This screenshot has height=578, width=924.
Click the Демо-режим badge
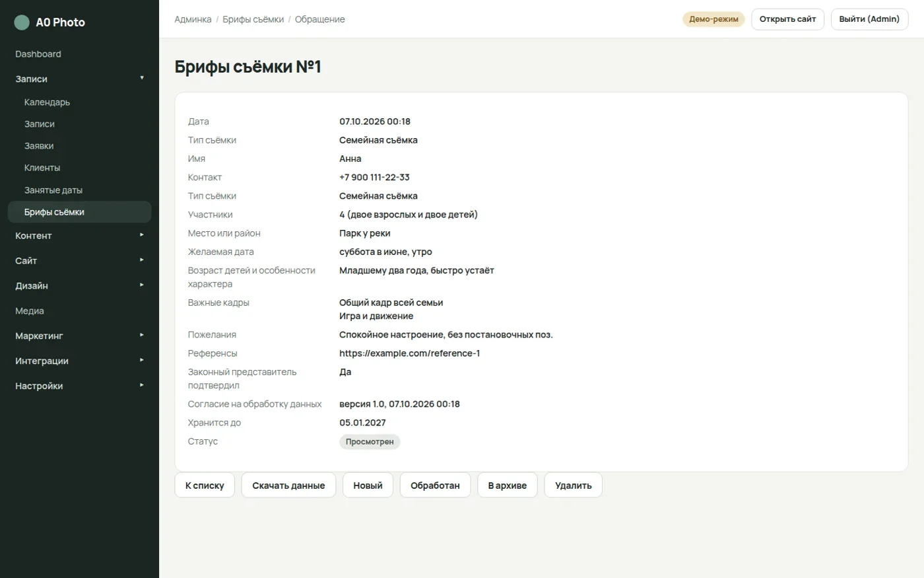pyautogui.click(x=713, y=19)
